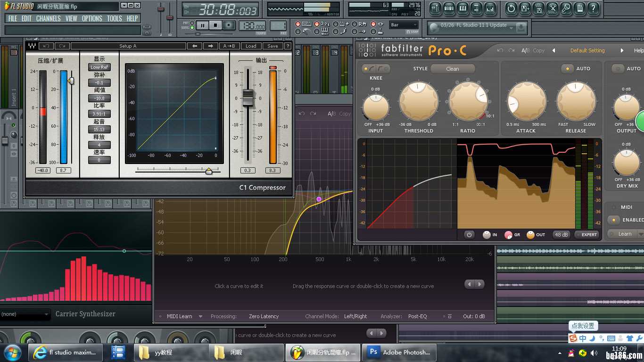The height and width of the screenshot is (362, 644).
Task: Toggle GR gain reduction display in Pro-C
Action: tap(508, 235)
